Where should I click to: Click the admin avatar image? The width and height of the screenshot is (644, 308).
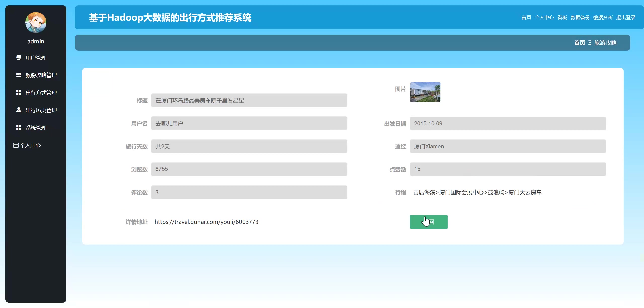coord(36,22)
